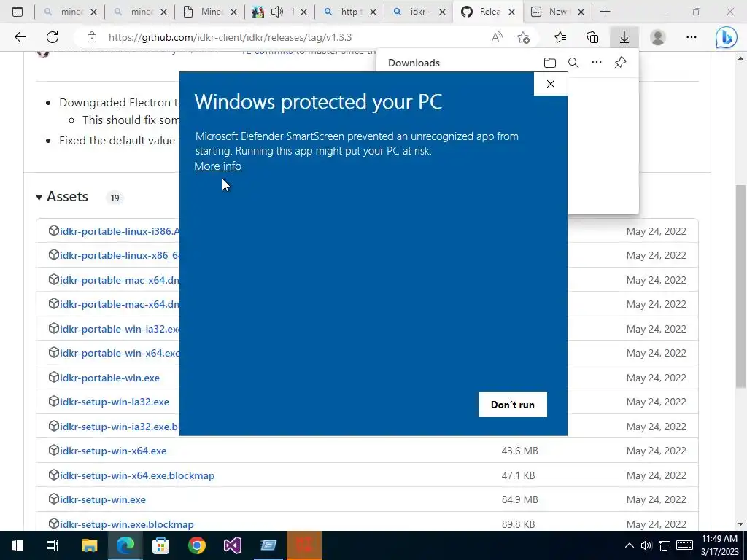Click the 47.1 KB size text
This screenshot has height=560, width=747.
pyautogui.click(x=518, y=475)
